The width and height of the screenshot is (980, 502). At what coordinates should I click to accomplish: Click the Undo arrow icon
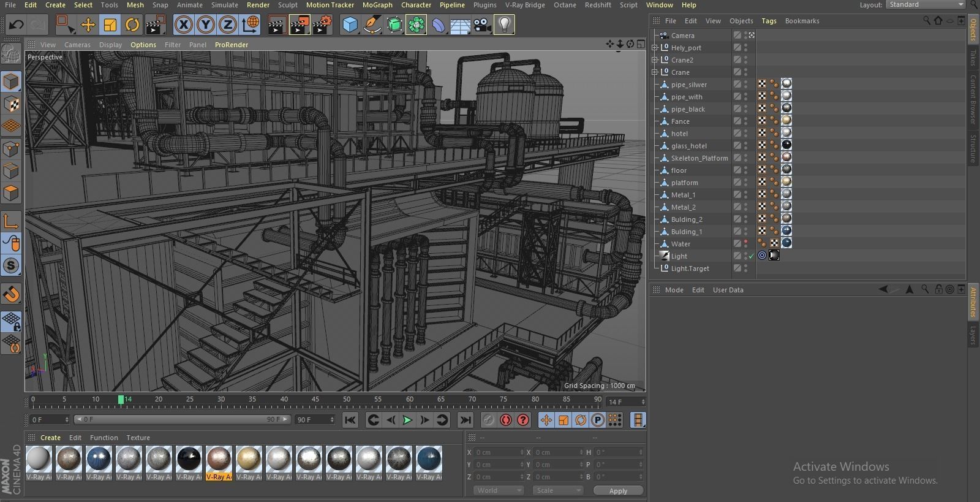(x=17, y=25)
